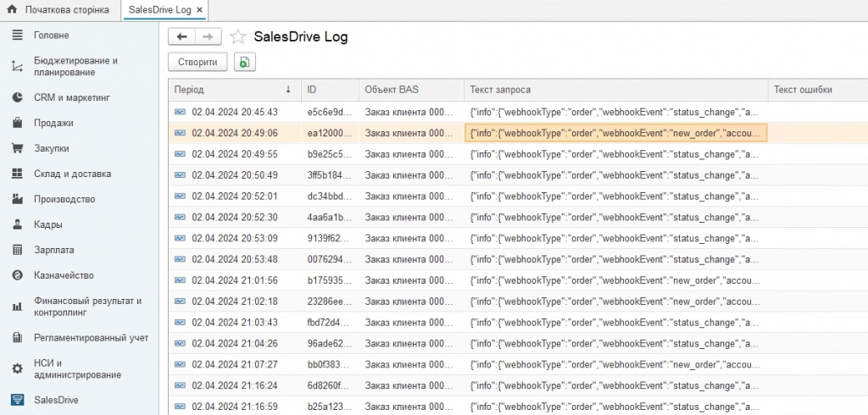Open the Зарплата section
Image resolution: width=868 pixels, height=415 pixels.
[x=53, y=250]
